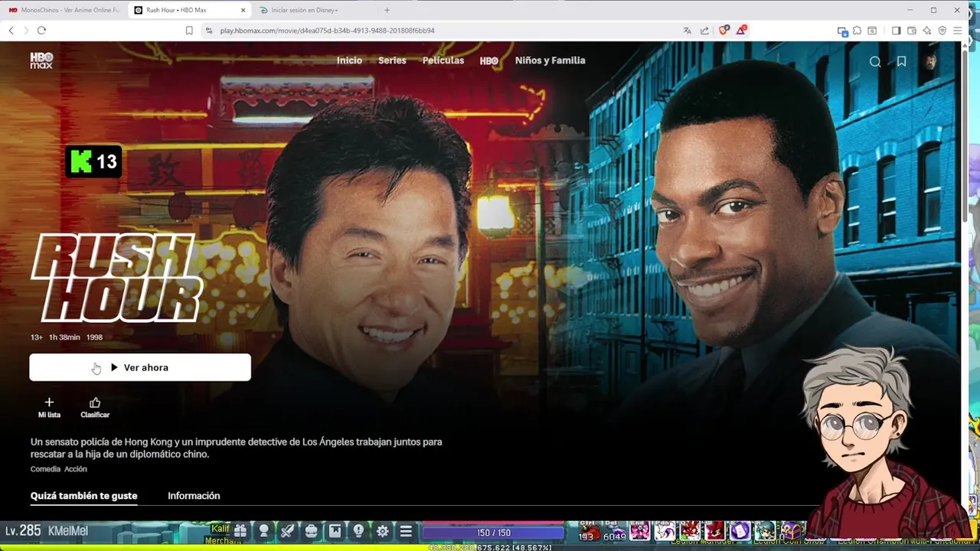Open Brave Rewards triangle icon
Viewport: 980px width, 551px height.
point(740,31)
